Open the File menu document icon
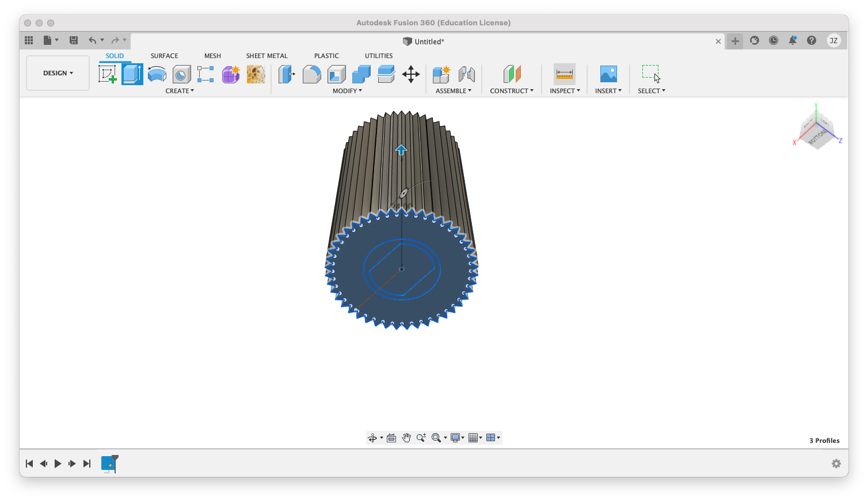Screen dimensions: 868x501 click(48, 40)
